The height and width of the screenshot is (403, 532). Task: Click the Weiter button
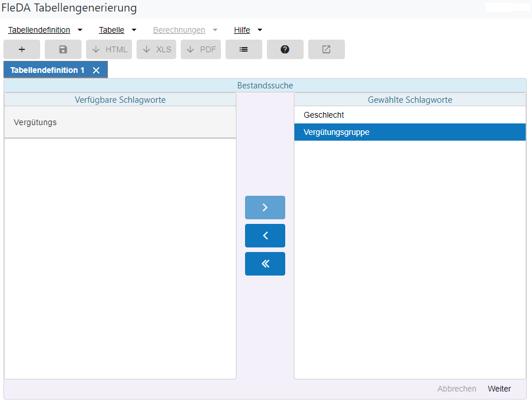499,389
